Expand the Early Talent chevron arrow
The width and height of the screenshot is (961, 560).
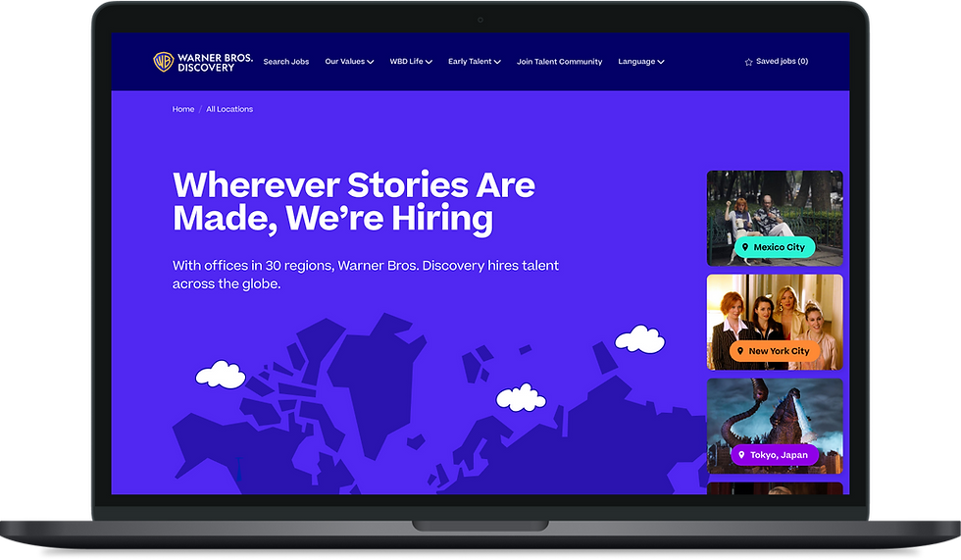[x=497, y=62]
